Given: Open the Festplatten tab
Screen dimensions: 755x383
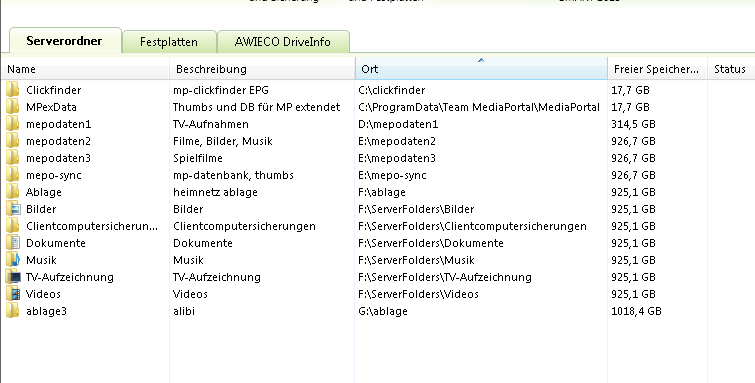Looking at the screenshot, I should coord(169,42).
